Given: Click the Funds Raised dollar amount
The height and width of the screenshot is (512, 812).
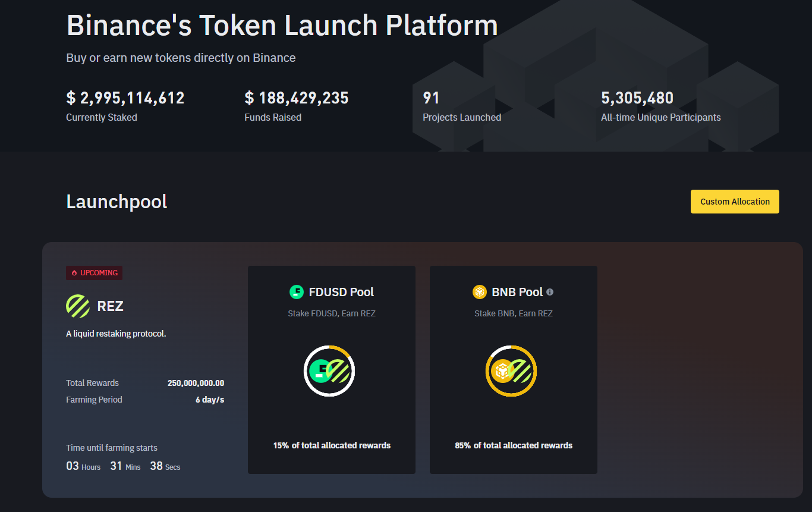Looking at the screenshot, I should 297,98.
